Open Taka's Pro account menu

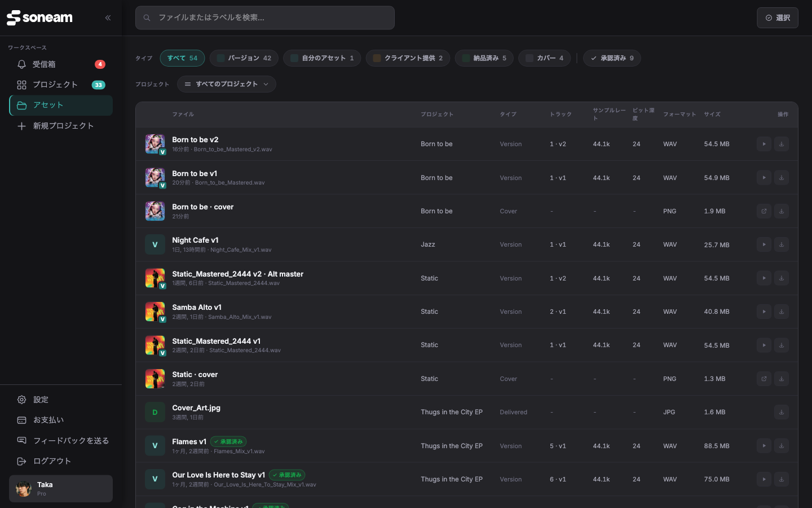coord(61,489)
